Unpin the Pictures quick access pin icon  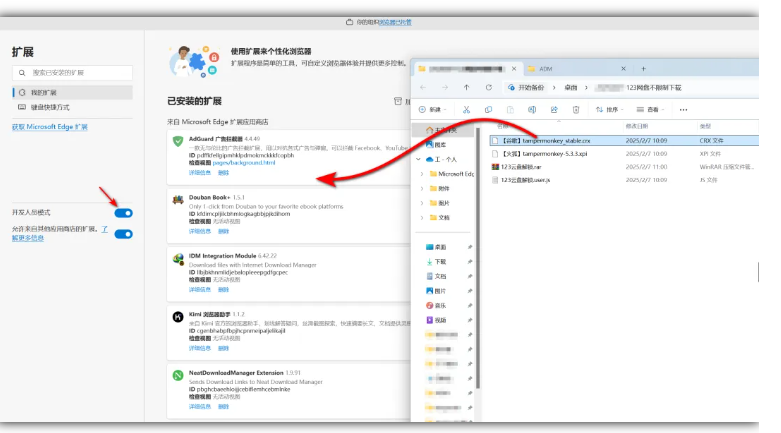pos(469,291)
